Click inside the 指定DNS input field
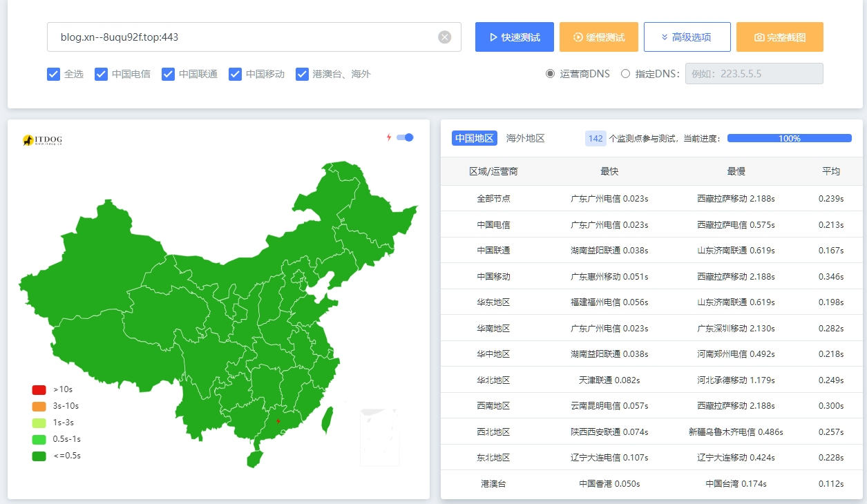The height and width of the screenshot is (504, 867). coord(754,74)
